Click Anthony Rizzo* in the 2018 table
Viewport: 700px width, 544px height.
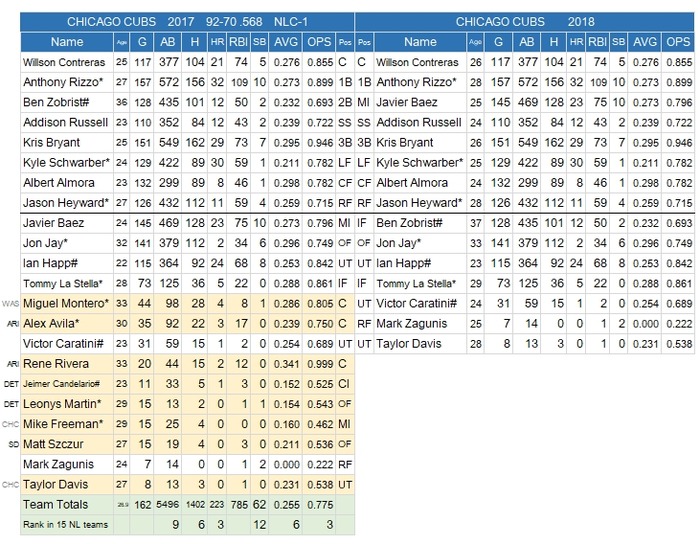pos(417,82)
